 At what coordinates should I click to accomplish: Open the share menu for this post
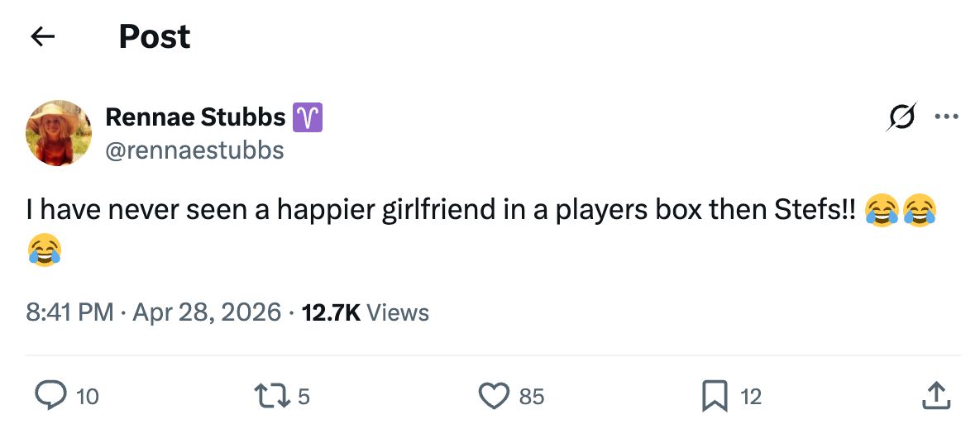click(x=935, y=396)
